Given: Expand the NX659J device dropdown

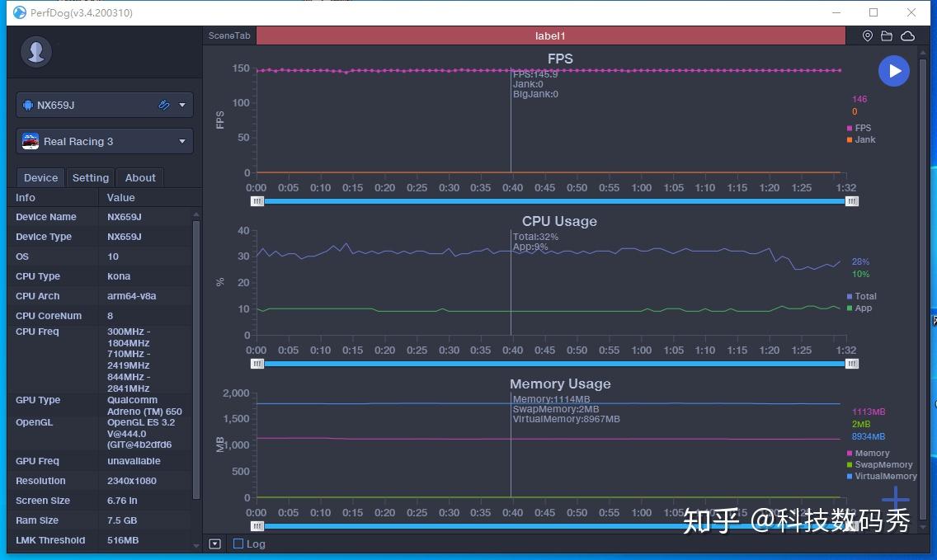Looking at the screenshot, I should point(182,106).
